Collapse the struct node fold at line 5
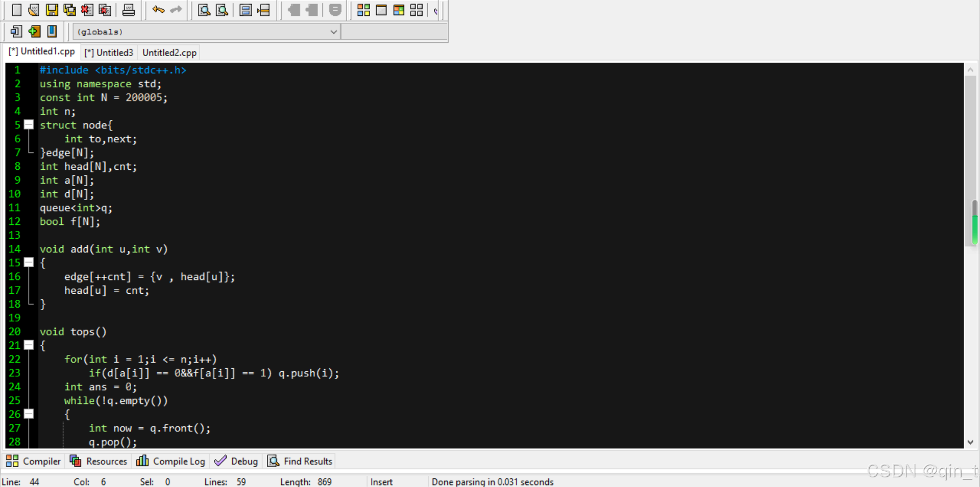Viewport: 980px width, 487px height. pyautogui.click(x=29, y=124)
